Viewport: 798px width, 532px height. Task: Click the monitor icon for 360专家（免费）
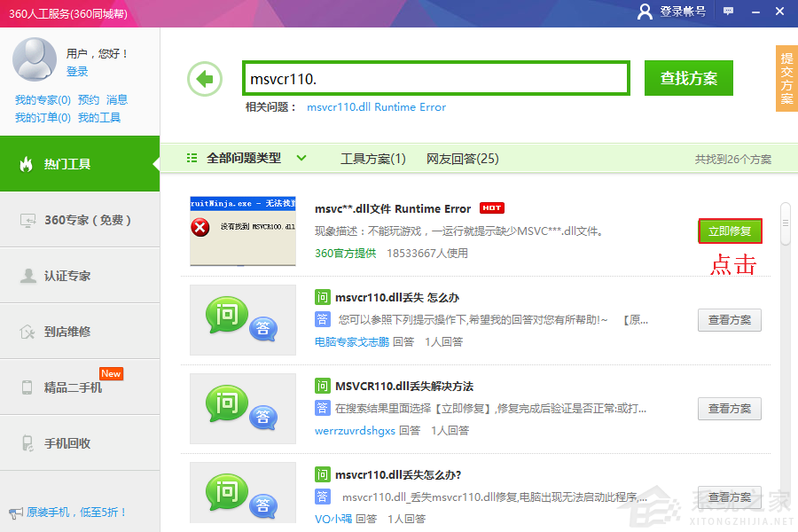click(27, 220)
